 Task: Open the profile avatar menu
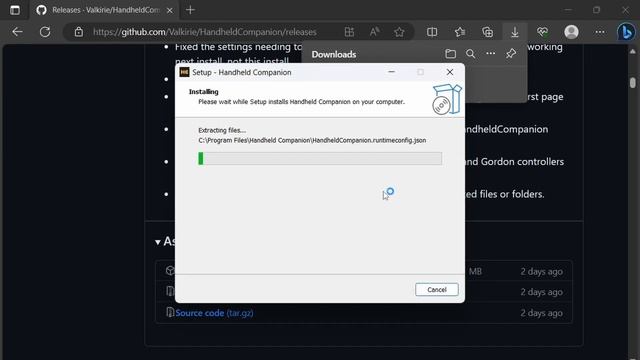click(571, 32)
